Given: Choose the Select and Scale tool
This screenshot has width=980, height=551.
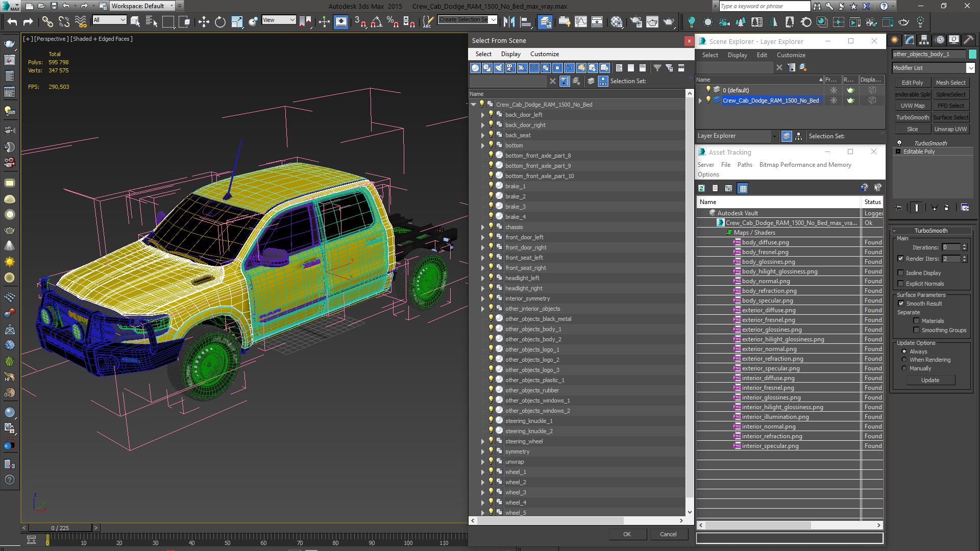Looking at the screenshot, I should pos(237,21).
